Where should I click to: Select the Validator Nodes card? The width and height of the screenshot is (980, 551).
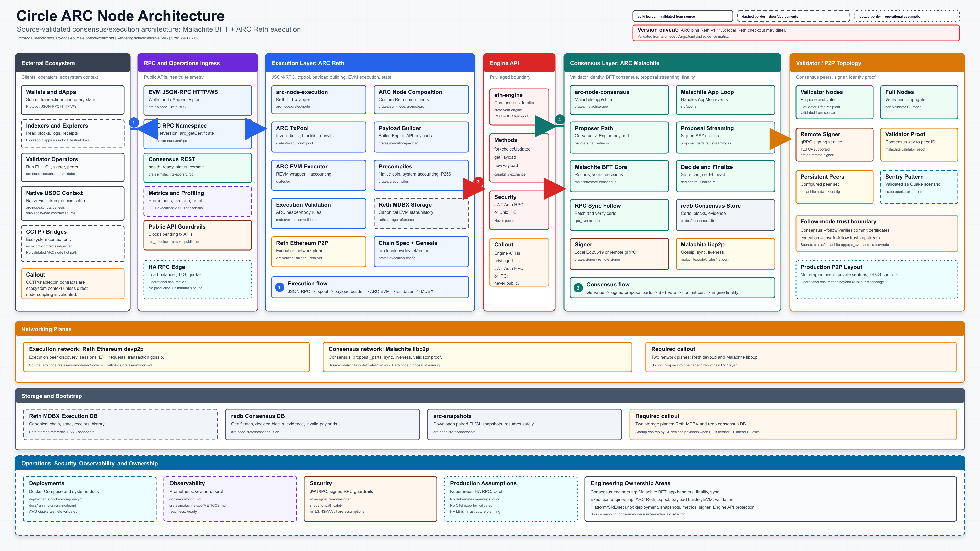834,102
